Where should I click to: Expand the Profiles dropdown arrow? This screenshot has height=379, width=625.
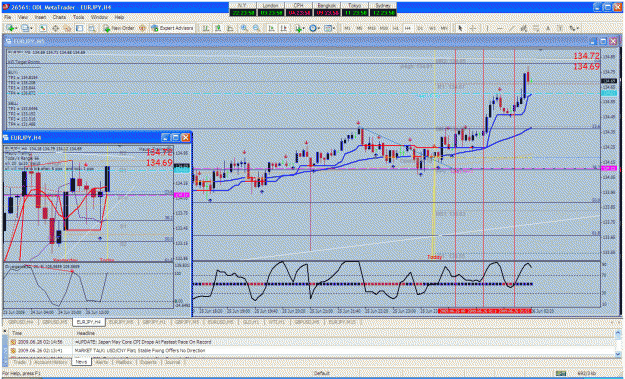coord(31,28)
